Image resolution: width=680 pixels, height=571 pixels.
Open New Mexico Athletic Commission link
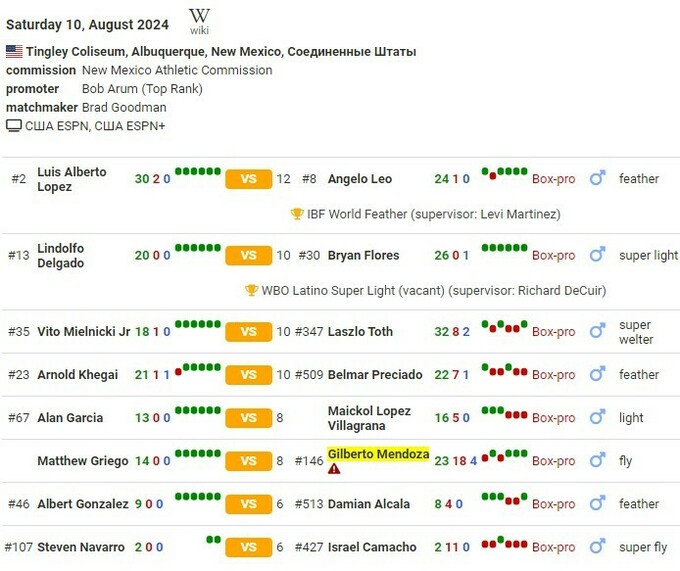(x=177, y=70)
